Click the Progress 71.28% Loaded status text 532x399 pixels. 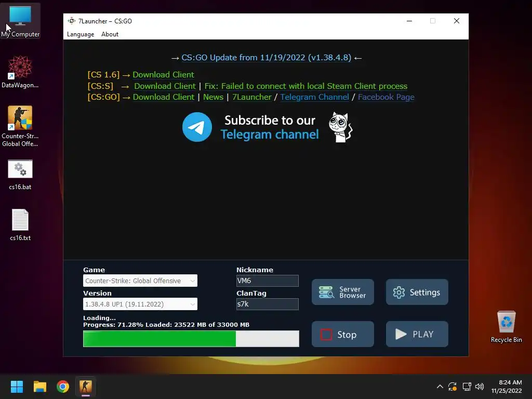[x=166, y=325]
